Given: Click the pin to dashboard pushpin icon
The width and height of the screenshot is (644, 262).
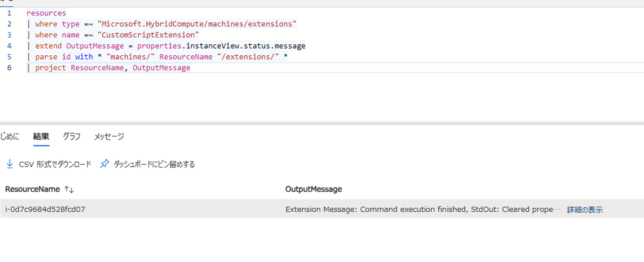Looking at the screenshot, I should coord(105,164).
